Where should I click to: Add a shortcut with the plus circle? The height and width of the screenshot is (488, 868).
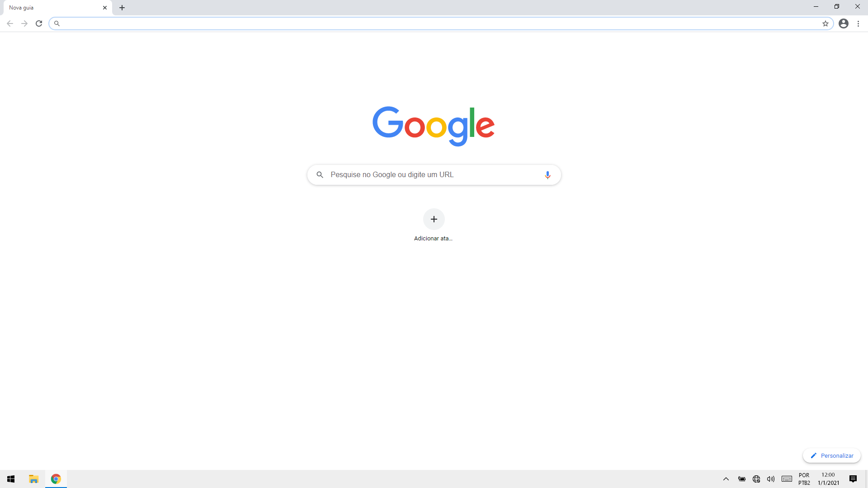[434, 219]
